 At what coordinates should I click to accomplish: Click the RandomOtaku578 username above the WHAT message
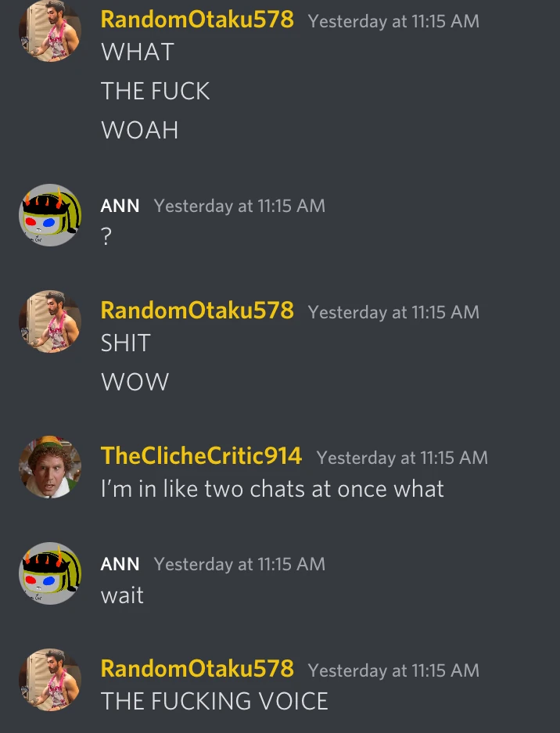[x=197, y=20]
